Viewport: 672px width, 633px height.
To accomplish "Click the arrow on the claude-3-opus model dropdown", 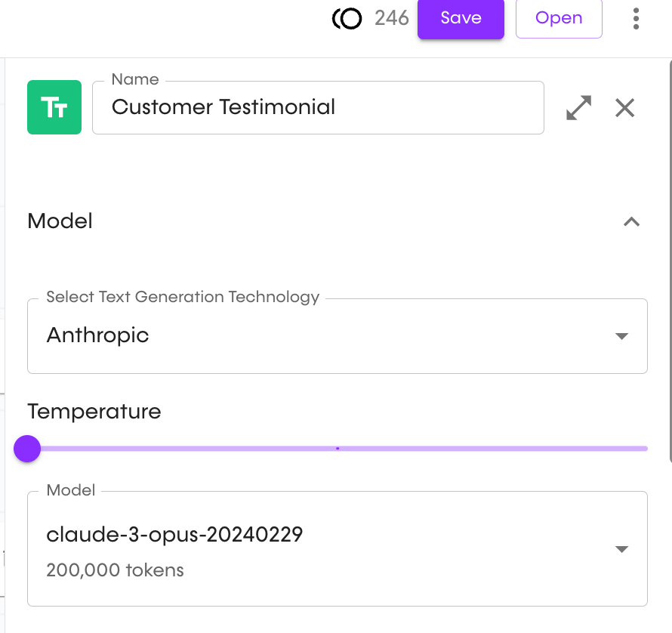I will [x=621, y=549].
